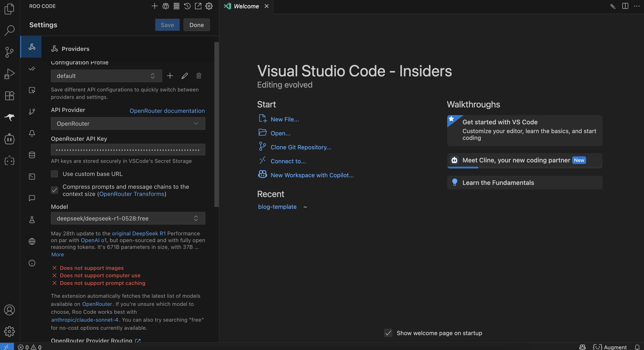Open the Manage gear in activity bar
This screenshot has width=644, height=350.
point(9,332)
